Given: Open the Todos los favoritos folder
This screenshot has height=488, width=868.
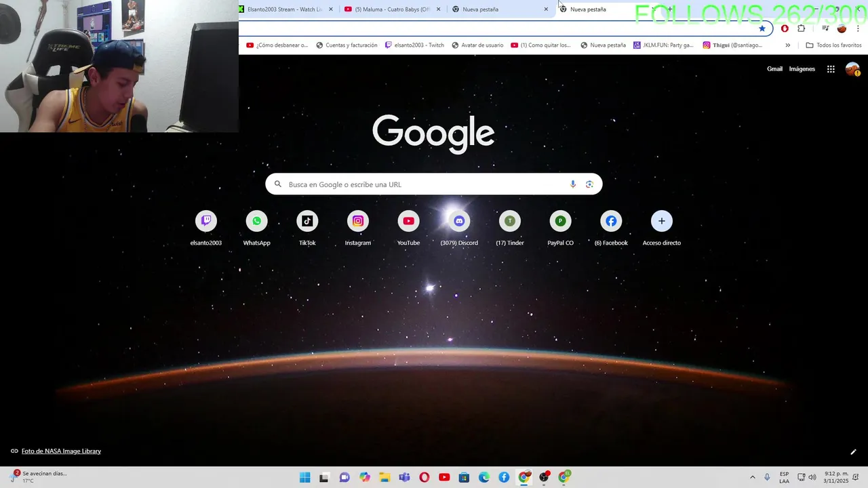Looking at the screenshot, I should pyautogui.click(x=833, y=45).
